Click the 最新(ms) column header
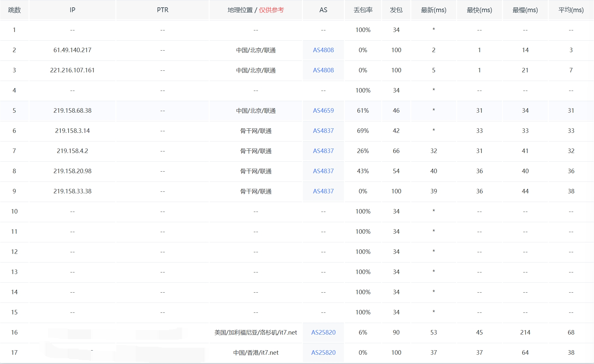Screen dimensions: 594x364 click(433, 10)
